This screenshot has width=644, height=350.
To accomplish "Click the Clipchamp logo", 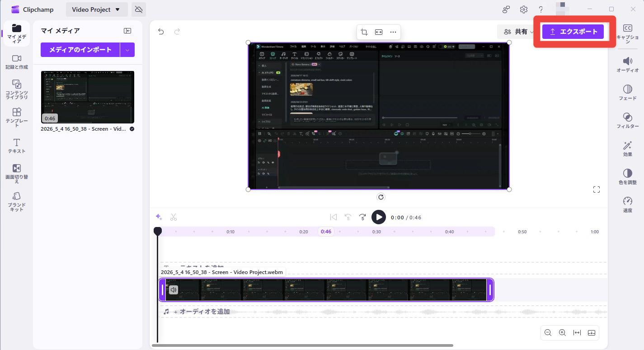I will pos(15,9).
